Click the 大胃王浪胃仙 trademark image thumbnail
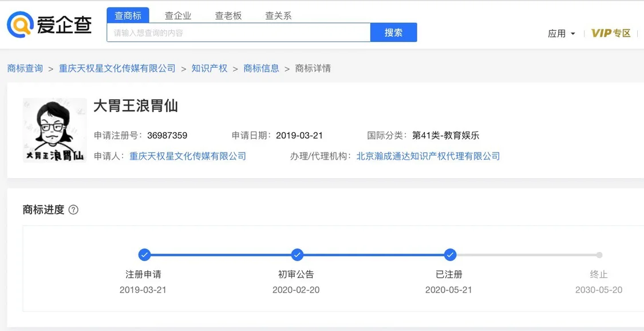The height and width of the screenshot is (331, 644). [x=54, y=130]
